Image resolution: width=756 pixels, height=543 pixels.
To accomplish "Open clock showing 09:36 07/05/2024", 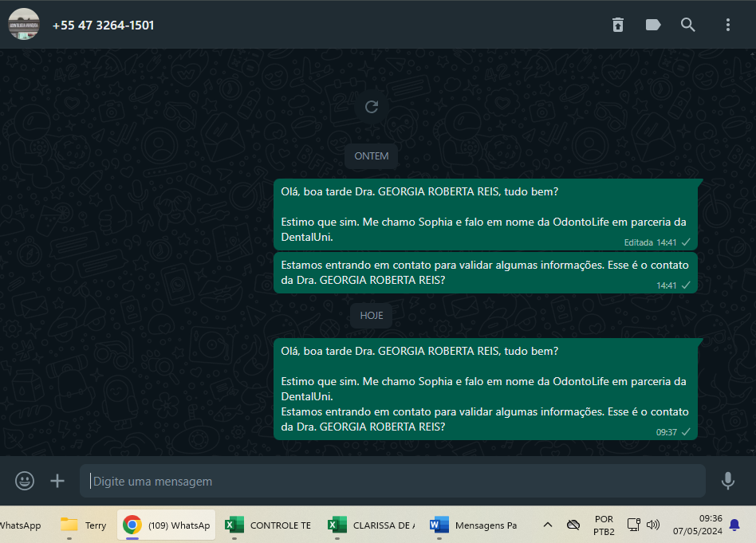I will 697,525.
